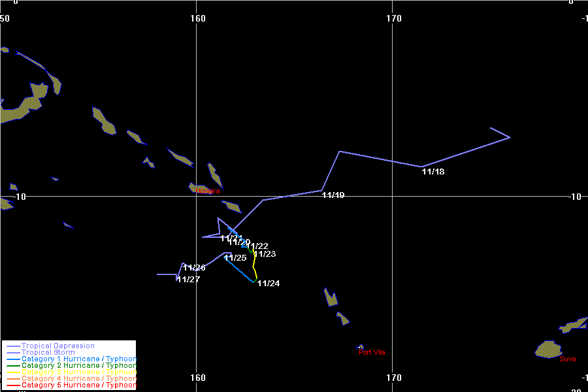Pick the yellow Category 3 legend entry
588x392 pixels.
point(78,372)
